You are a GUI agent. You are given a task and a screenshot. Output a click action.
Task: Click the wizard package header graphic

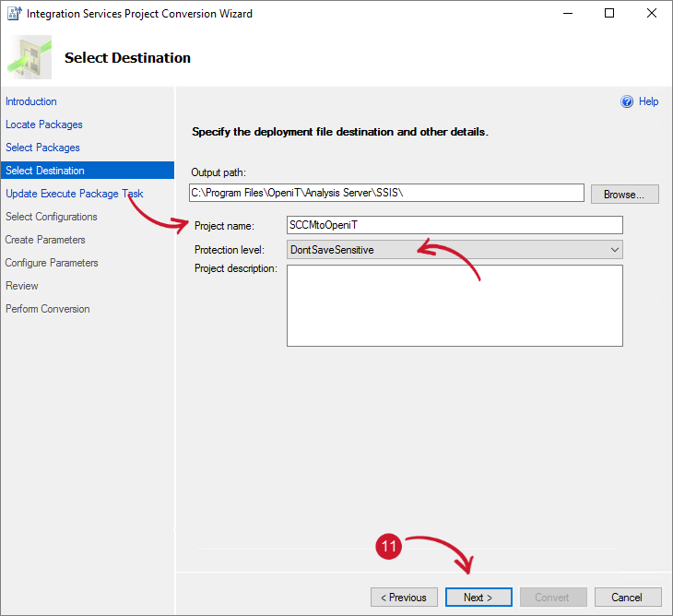[x=30, y=57]
